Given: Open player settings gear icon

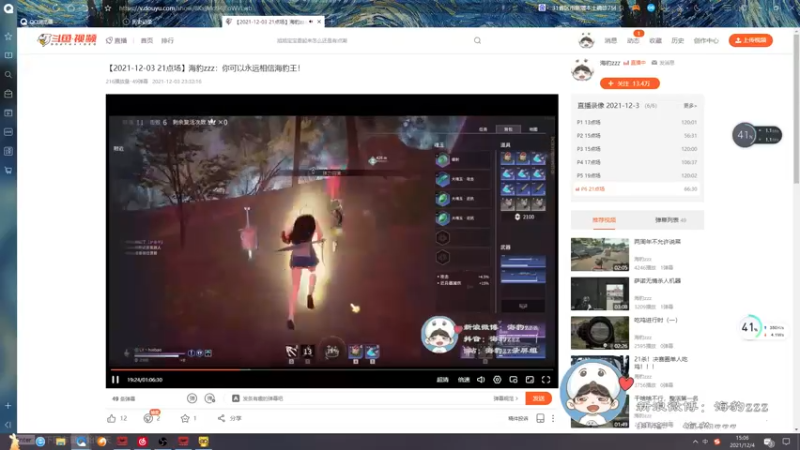Looking at the screenshot, I should (x=497, y=380).
